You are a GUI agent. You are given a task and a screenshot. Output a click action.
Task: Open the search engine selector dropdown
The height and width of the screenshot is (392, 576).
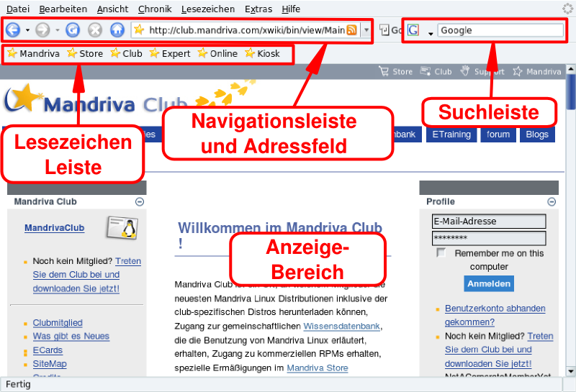[431, 34]
